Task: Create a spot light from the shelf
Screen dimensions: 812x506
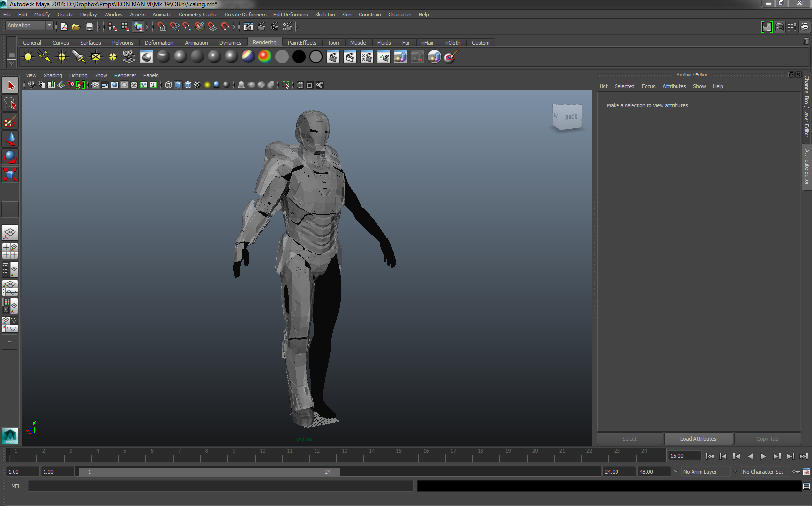Action: point(79,57)
